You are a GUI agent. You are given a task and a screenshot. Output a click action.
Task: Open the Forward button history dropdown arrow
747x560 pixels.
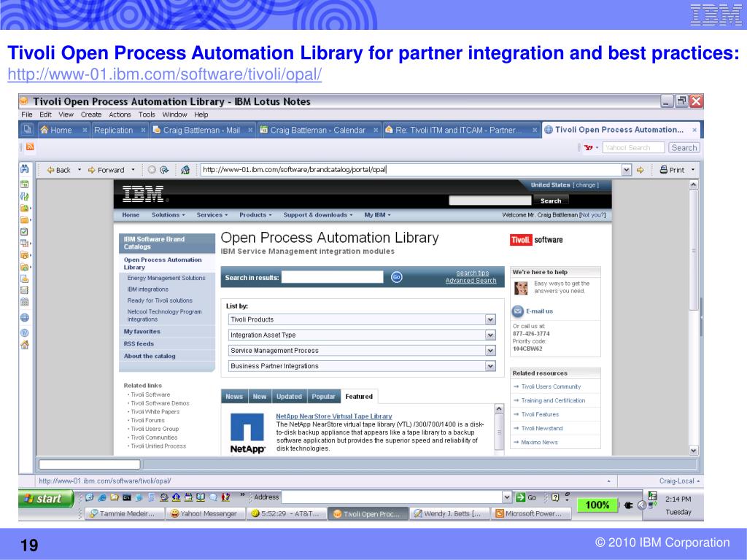tap(133, 169)
